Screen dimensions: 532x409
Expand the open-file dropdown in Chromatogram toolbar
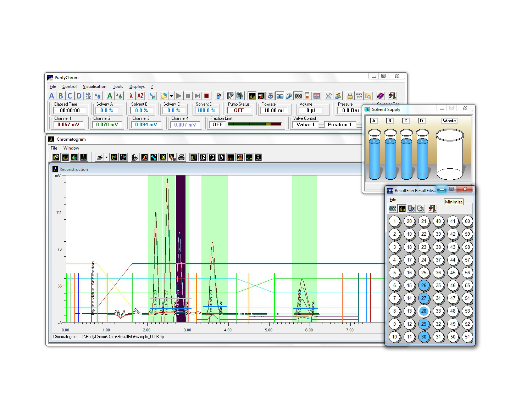106,157
